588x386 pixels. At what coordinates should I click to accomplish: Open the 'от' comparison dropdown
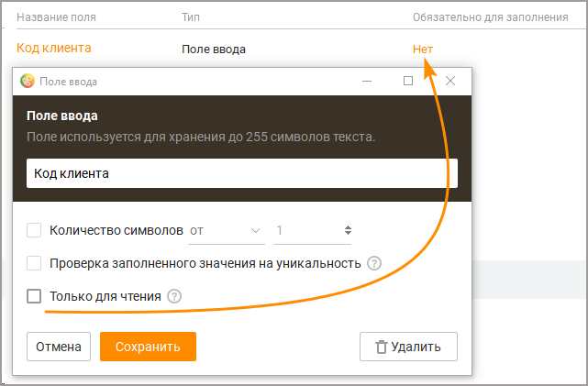(x=227, y=231)
